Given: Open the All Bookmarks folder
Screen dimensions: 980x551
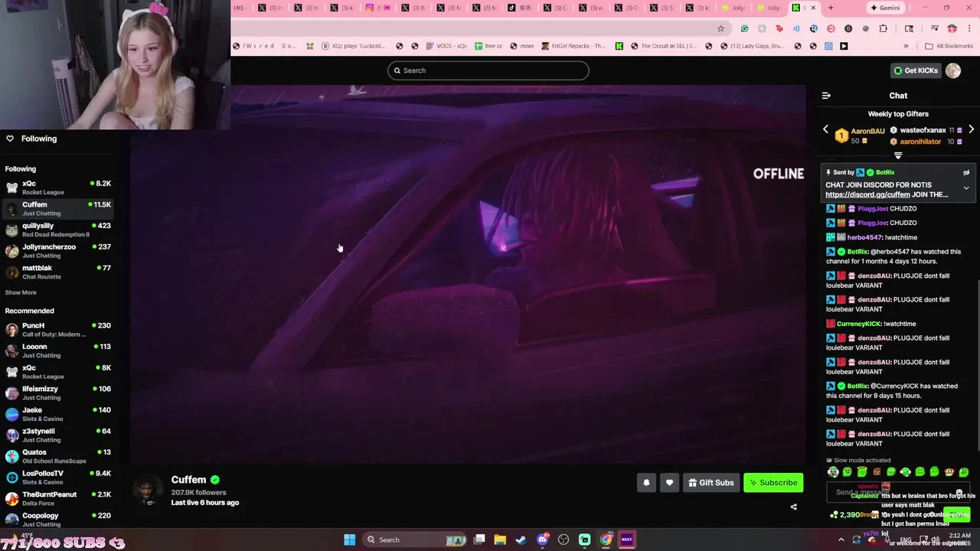Looking at the screenshot, I should 949,46.
